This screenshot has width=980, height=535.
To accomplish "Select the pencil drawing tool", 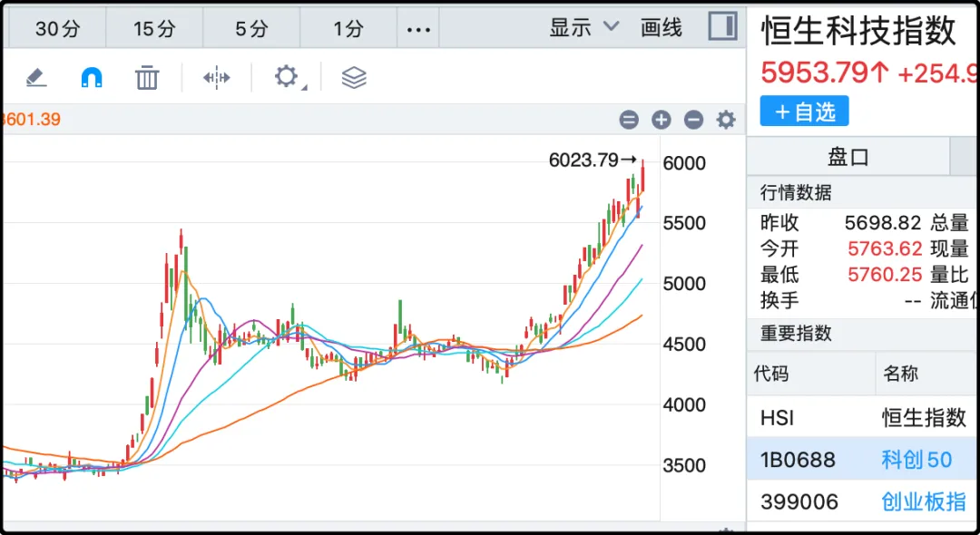I will pos(36,77).
